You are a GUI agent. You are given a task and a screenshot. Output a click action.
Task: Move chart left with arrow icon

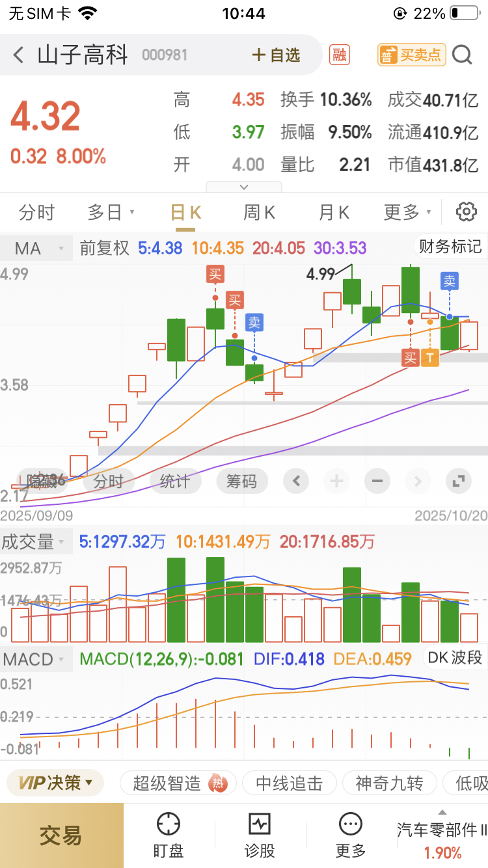point(296,481)
